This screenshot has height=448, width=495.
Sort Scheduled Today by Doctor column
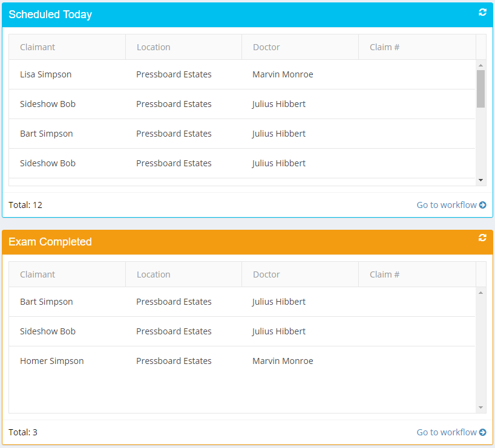coord(266,47)
